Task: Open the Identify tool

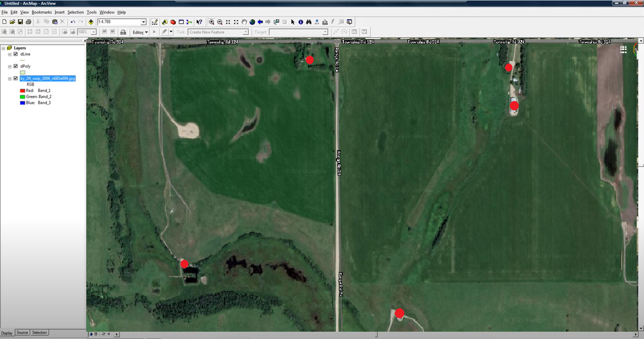Action: (x=300, y=22)
